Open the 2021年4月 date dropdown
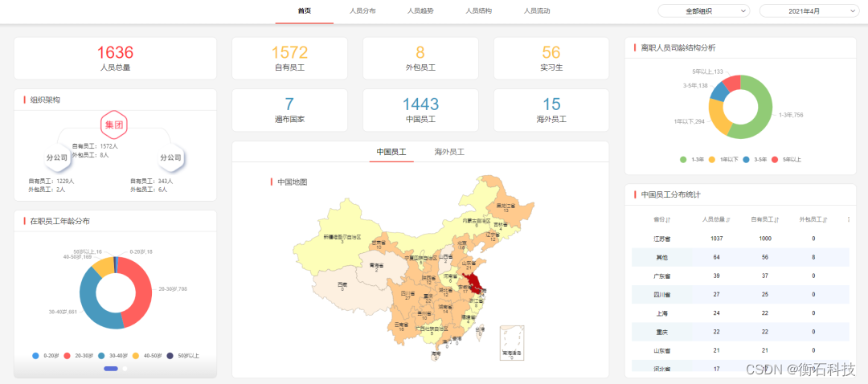The width and height of the screenshot is (868, 384). (809, 11)
